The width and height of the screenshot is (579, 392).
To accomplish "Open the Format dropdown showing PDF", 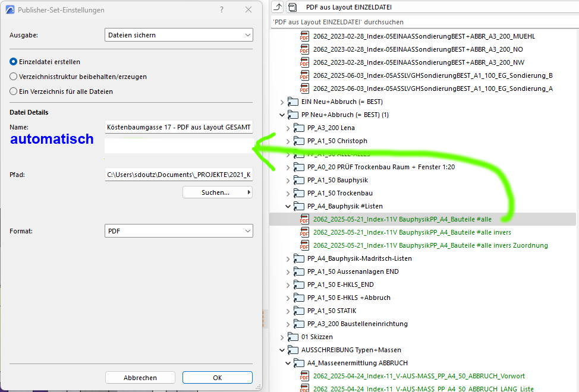I will [x=179, y=231].
